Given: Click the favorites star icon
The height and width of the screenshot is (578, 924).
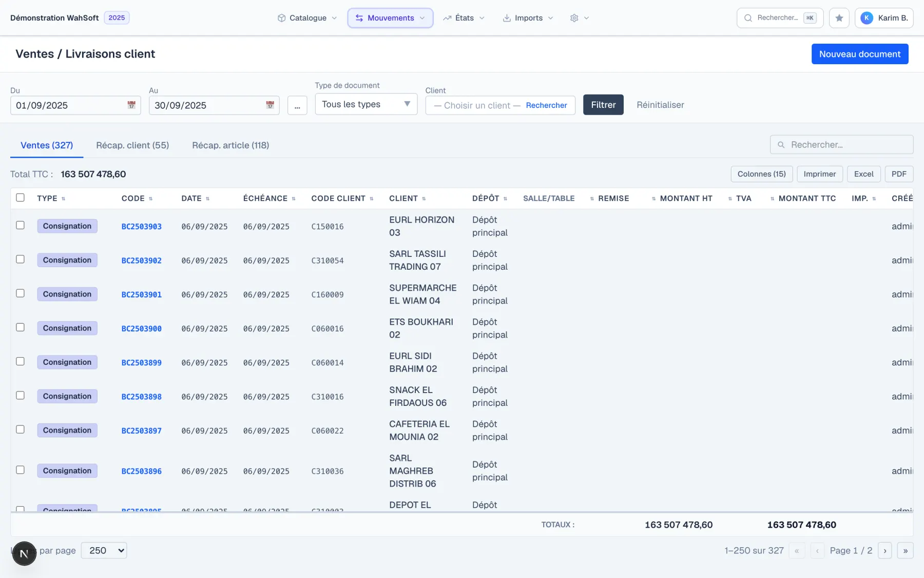Looking at the screenshot, I should 839,18.
